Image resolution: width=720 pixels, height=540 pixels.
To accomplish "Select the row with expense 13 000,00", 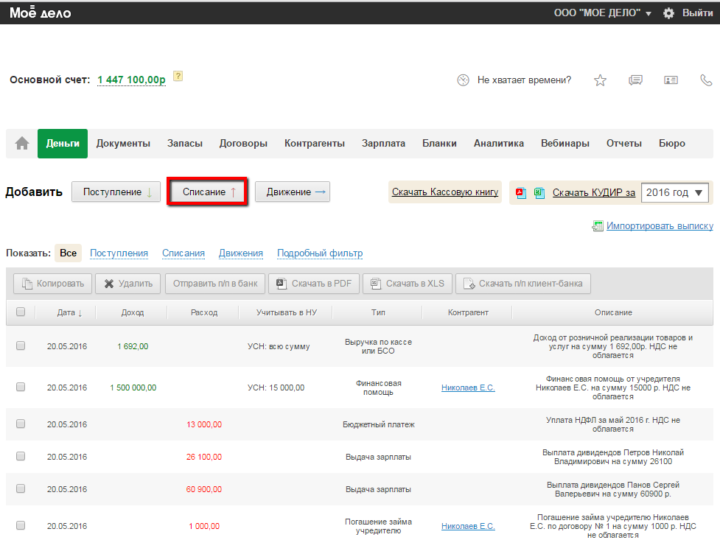I will pos(20,424).
